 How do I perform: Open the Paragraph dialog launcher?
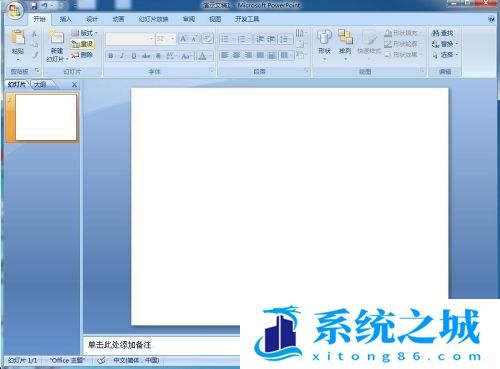point(307,71)
